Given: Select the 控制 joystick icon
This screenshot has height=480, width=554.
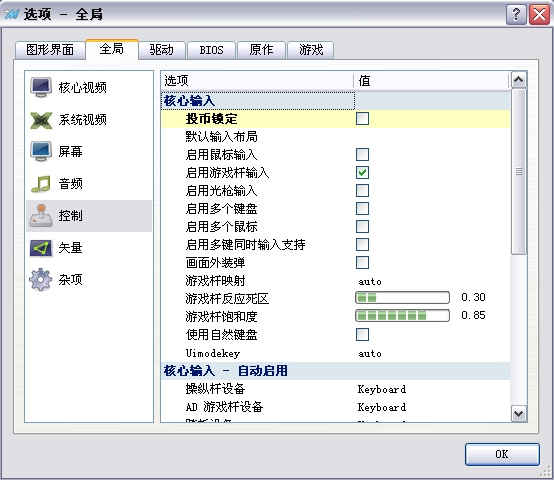Looking at the screenshot, I should pyautogui.click(x=41, y=215).
